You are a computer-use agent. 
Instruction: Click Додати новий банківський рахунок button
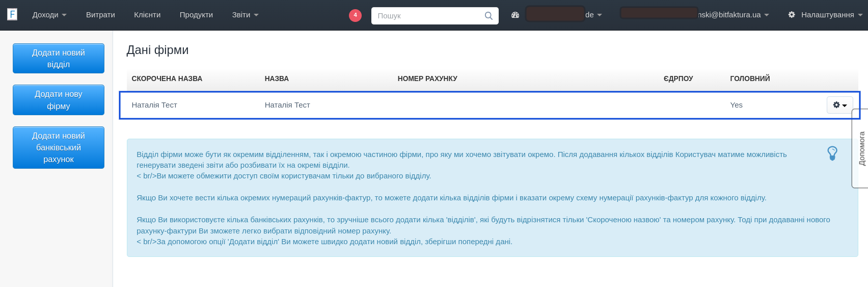(59, 147)
